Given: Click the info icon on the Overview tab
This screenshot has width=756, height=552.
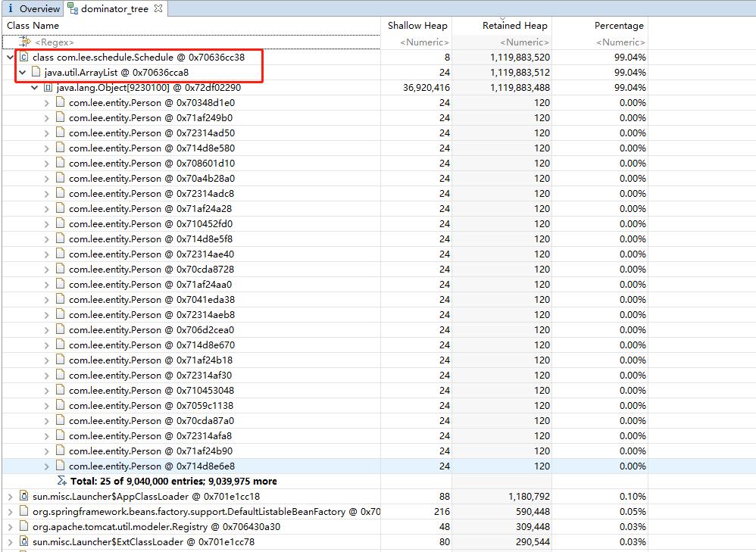Looking at the screenshot, I should point(11,9).
